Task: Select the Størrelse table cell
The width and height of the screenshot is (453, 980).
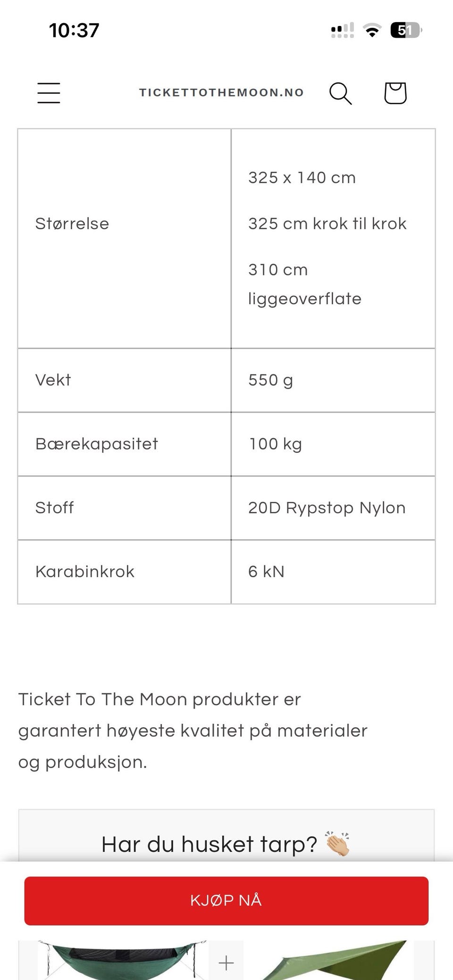Action: tap(124, 238)
